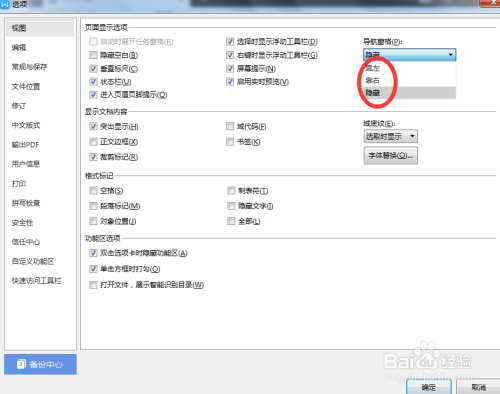Uncheck 裁剪标记(R)

[93, 157]
